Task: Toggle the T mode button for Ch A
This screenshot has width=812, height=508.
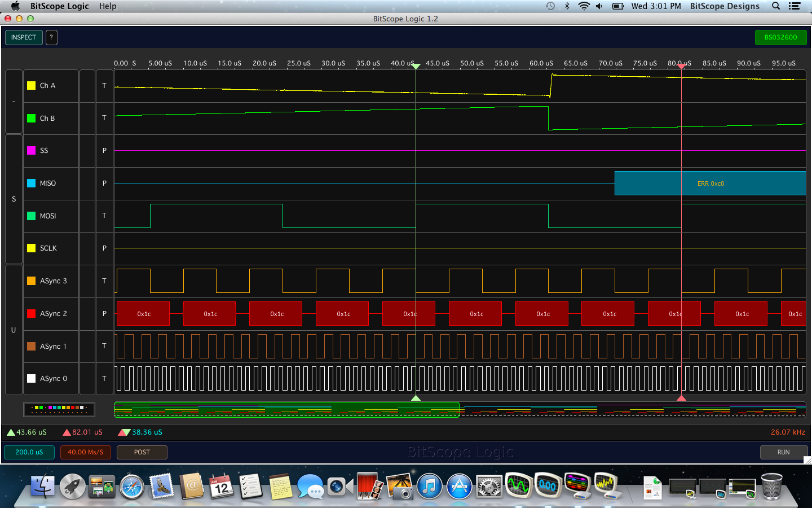Action: tap(104, 86)
